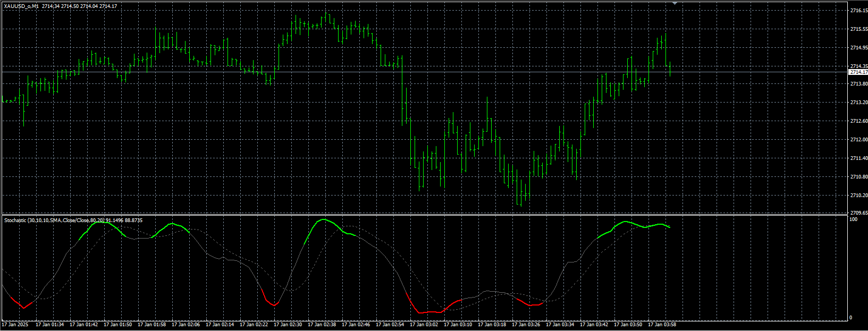Click the 17 Jan 02:14 time label

click(x=220, y=324)
